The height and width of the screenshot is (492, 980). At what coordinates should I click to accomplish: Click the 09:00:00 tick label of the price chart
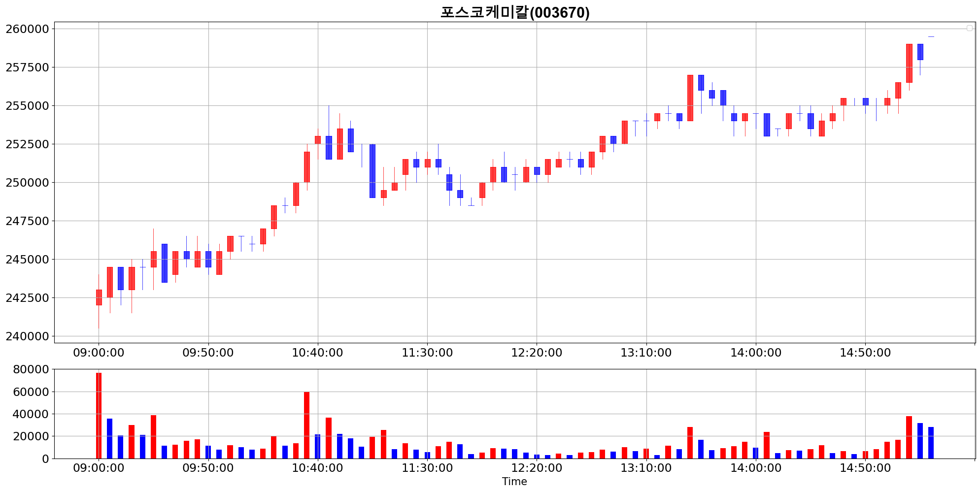[x=99, y=353]
